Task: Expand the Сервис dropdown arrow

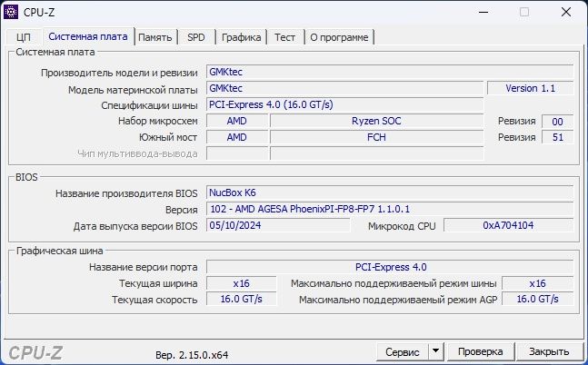Action: (435, 351)
